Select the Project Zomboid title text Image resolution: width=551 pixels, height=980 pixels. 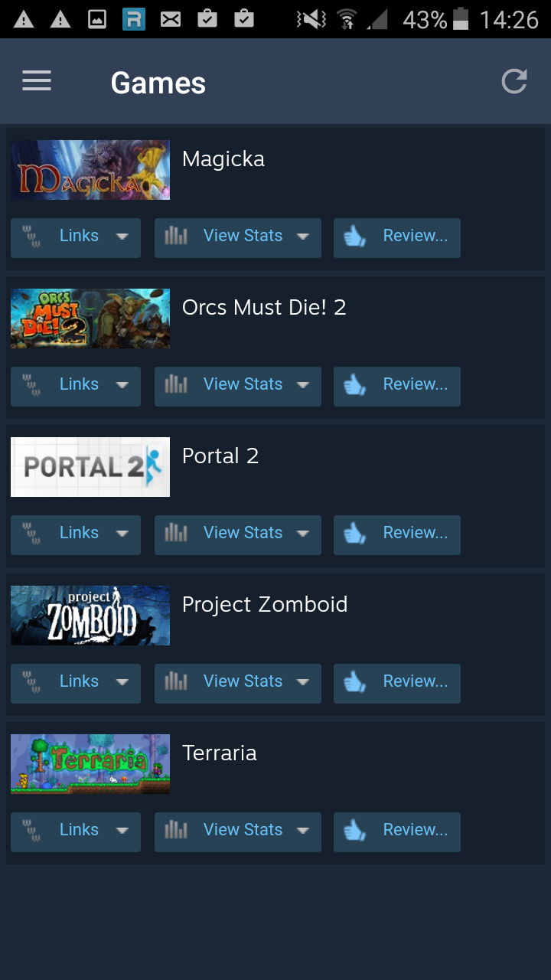coord(265,605)
